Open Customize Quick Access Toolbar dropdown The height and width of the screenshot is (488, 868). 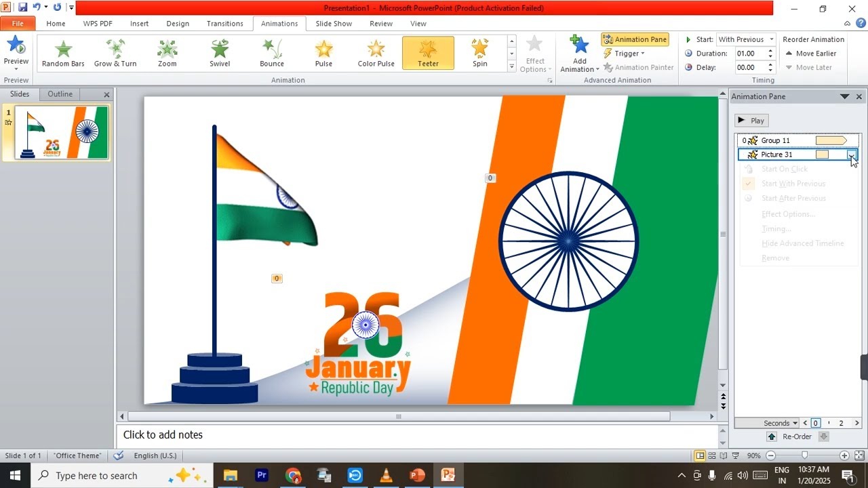tap(71, 7)
